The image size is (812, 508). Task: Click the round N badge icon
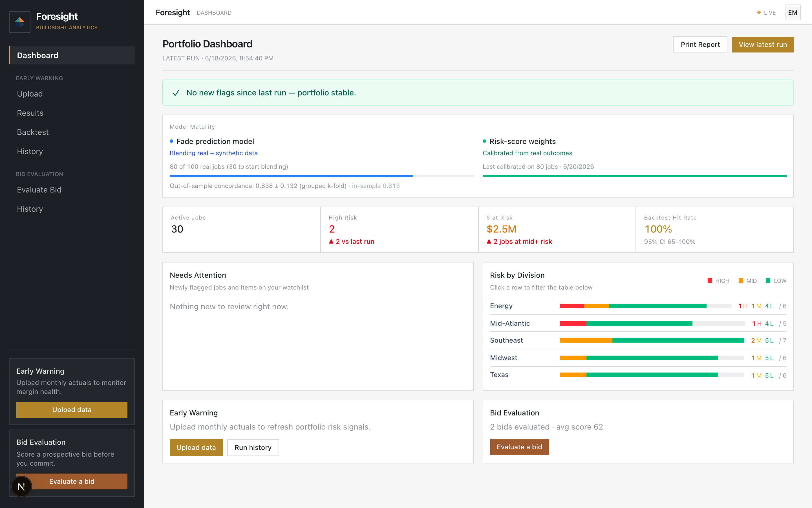pos(21,487)
